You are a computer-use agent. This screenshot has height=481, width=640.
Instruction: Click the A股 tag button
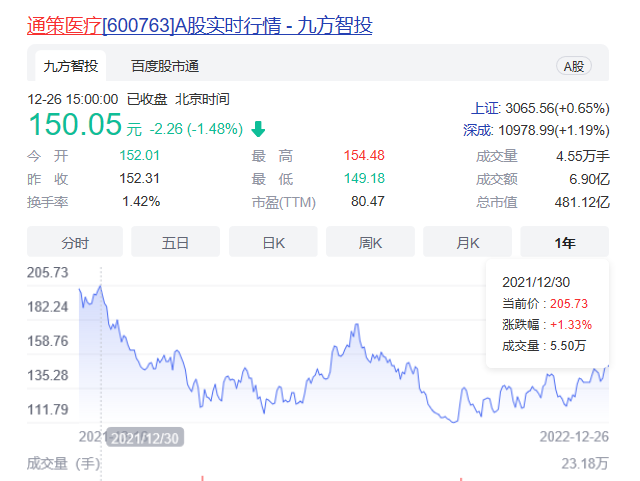click(x=574, y=66)
